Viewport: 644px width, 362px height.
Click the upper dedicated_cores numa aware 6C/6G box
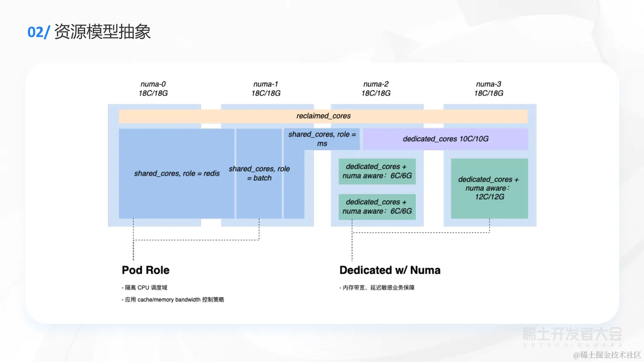click(377, 171)
